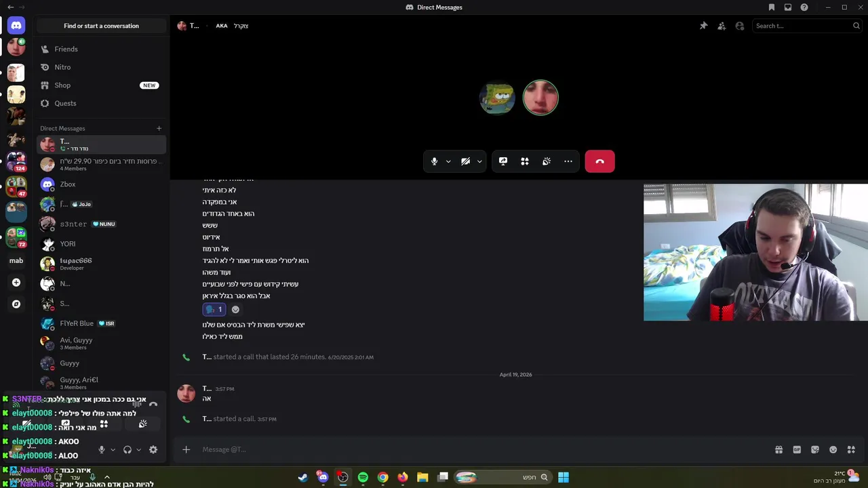Open GIF picker in message bar

pyautogui.click(x=797, y=449)
